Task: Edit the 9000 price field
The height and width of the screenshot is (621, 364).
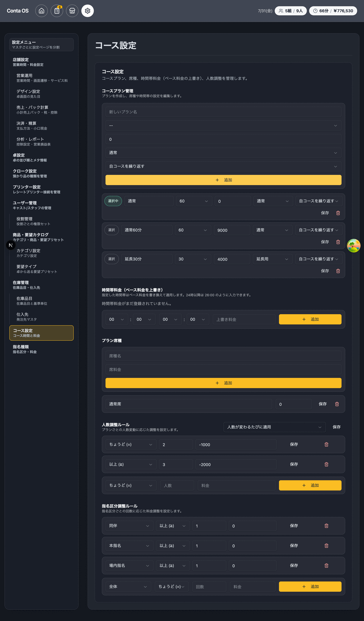Action: (232, 230)
